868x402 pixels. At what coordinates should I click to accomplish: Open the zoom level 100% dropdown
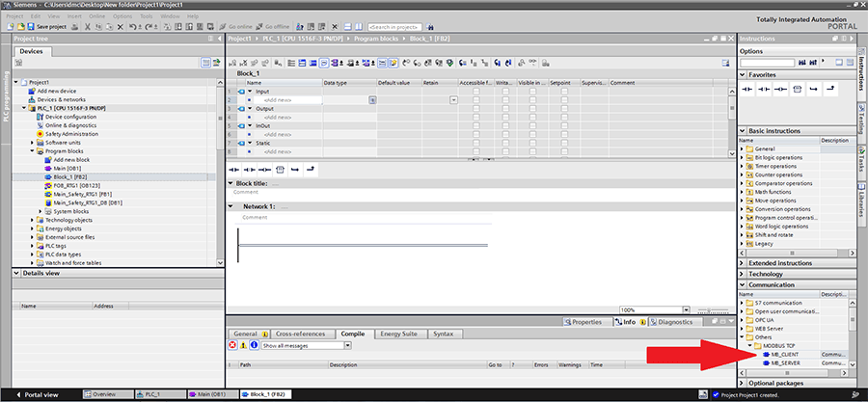(x=687, y=310)
